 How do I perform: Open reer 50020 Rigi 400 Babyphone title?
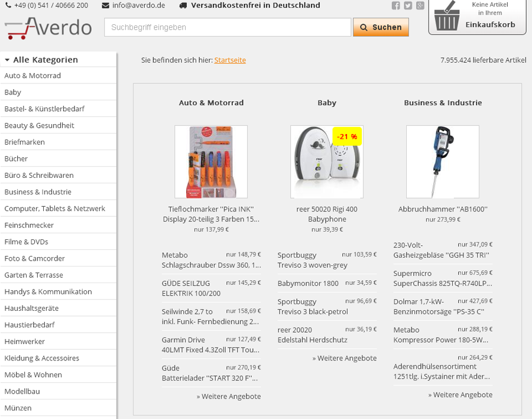(x=327, y=214)
